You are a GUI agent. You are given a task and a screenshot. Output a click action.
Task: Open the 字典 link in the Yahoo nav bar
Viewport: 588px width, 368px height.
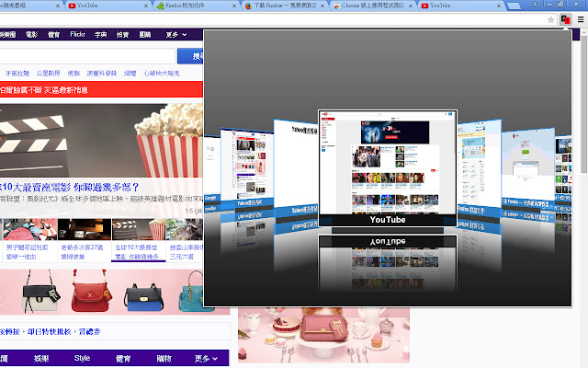100,35
